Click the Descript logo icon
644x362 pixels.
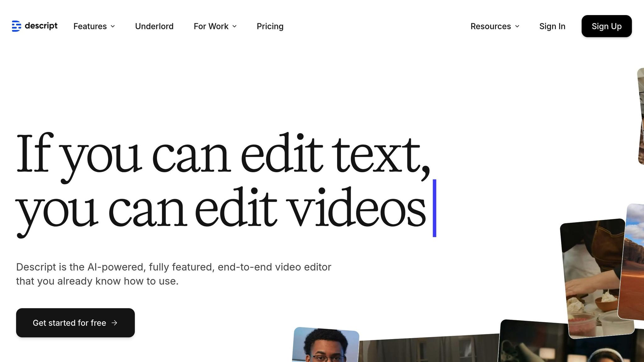[x=16, y=26]
